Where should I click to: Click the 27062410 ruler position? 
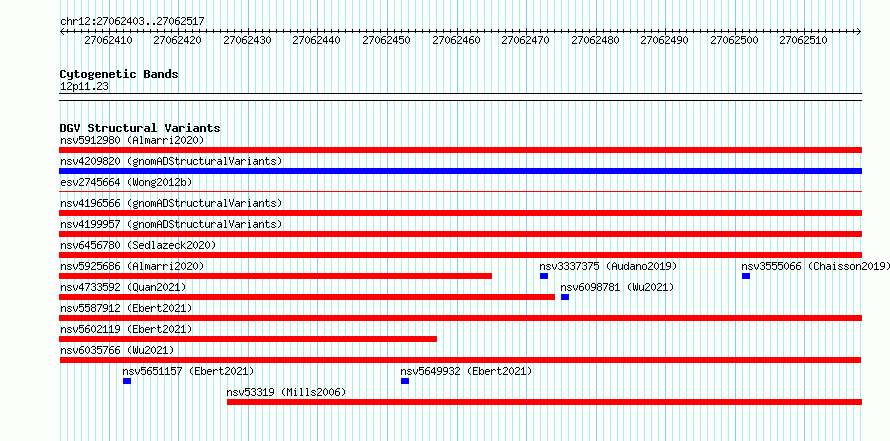click(x=108, y=40)
